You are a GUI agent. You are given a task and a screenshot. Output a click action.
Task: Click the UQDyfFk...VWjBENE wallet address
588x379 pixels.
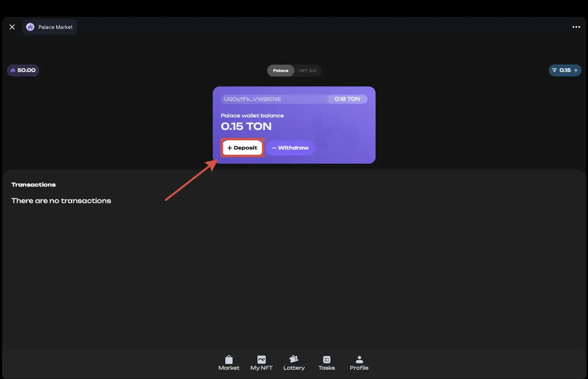point(252,99)
